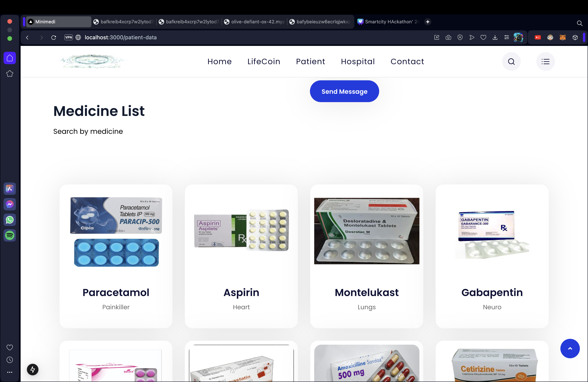Click the localhost address bar field
This screenshot has width=588, height=382.
(x=121, y=37)
